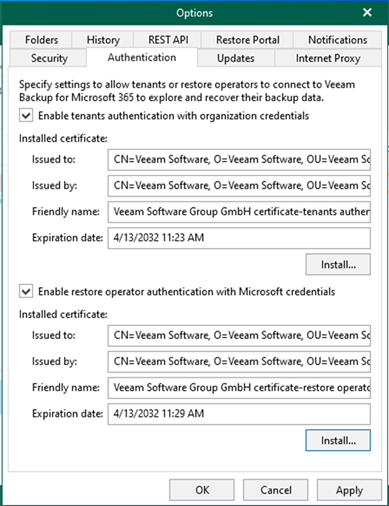The width and height of the screenshot is (389, 506).
Task: Click the 11:29 AM Expiration date field
Action: point(239,414)
